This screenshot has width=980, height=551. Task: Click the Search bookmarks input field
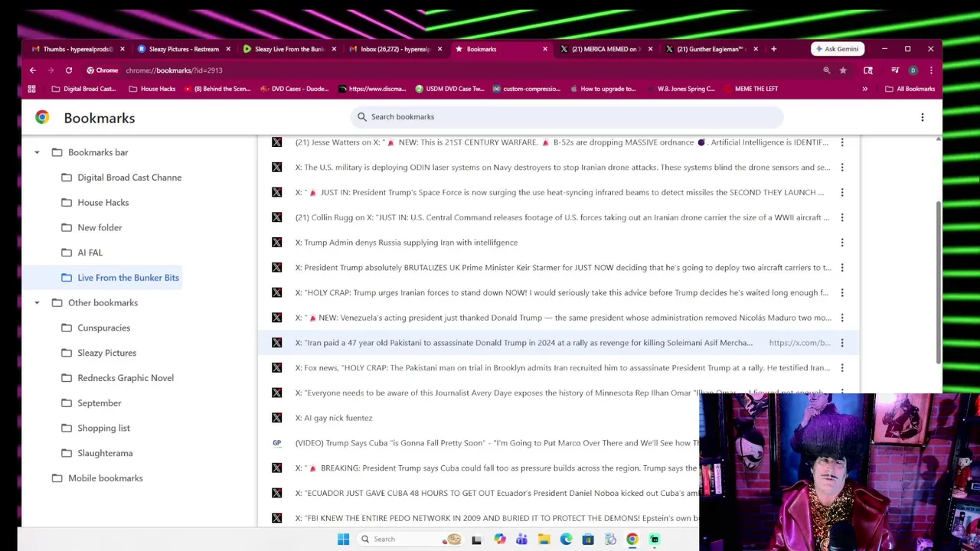[x=567, y=117]
